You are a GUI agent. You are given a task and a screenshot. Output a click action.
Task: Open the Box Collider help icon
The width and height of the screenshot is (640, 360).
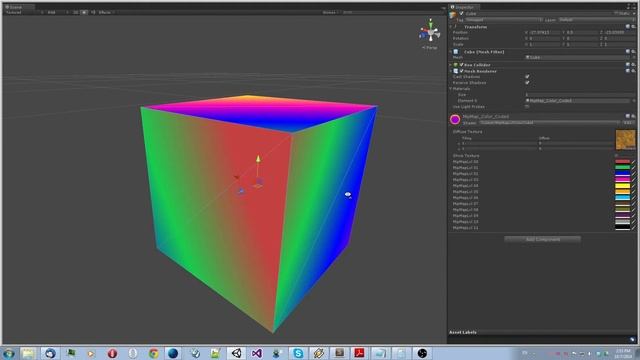tap(628, 65)
